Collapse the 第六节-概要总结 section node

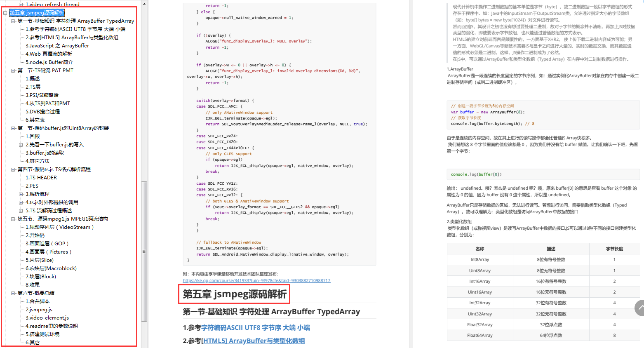(13, 293)
